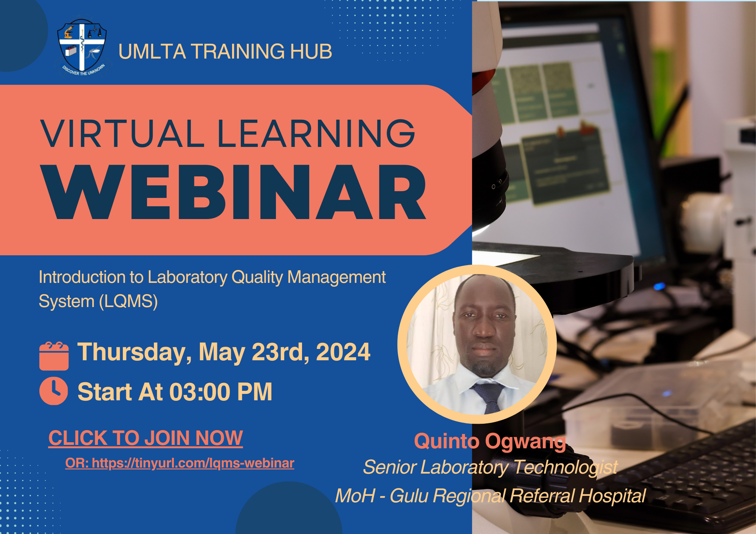Click the Introduction to Laboratory Quality Management text
Screen dimensions: 756x534
pos(212,278)
